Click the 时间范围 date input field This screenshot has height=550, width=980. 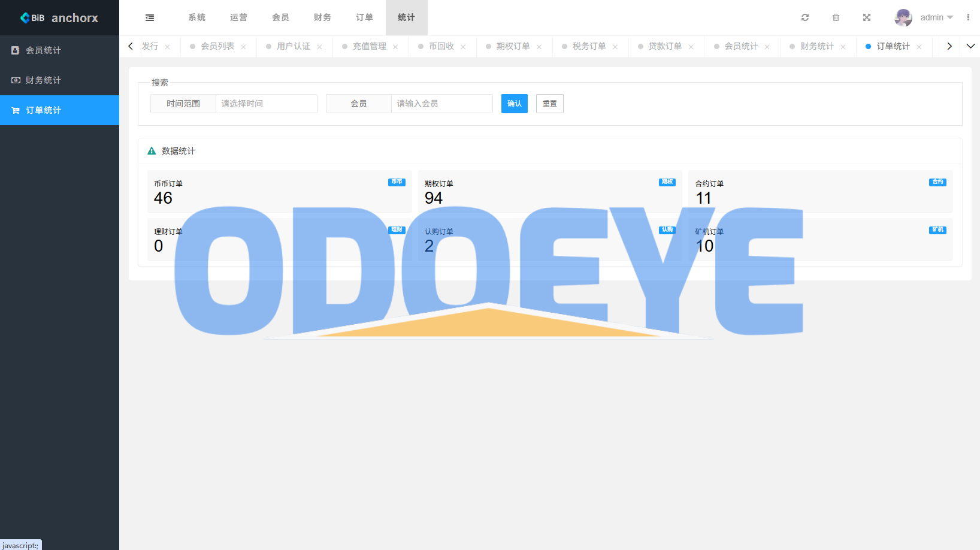point(266,104)
